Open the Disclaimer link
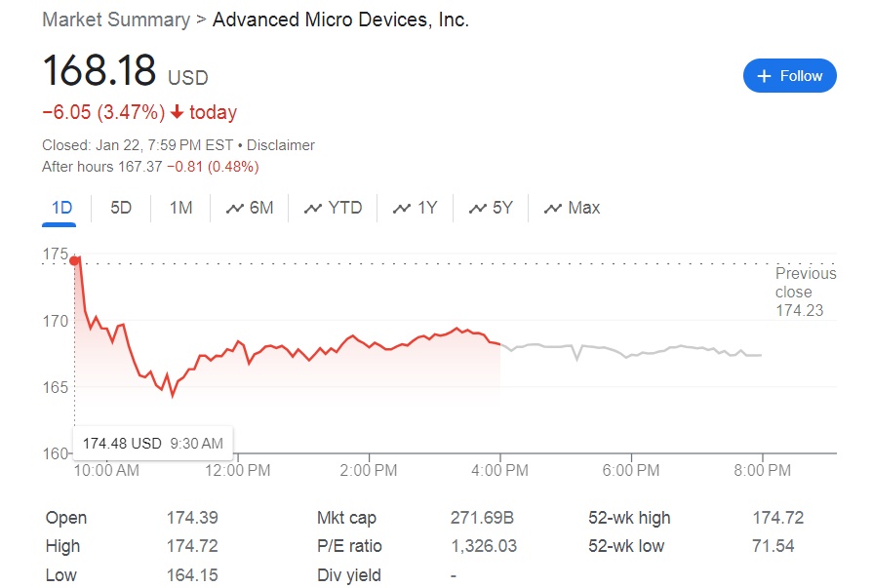The height and width of the screenshot is (588, 873). coord(281,145)
